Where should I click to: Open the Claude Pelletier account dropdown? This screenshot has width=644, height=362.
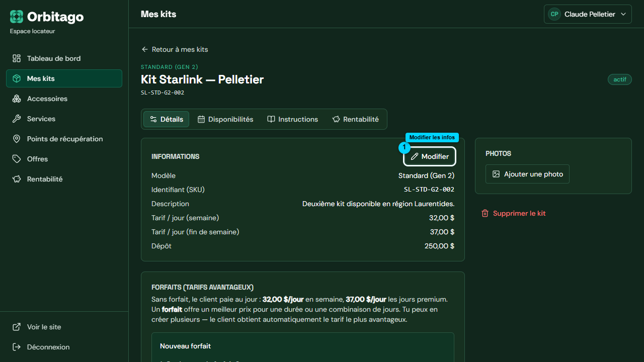pos(588,14)
